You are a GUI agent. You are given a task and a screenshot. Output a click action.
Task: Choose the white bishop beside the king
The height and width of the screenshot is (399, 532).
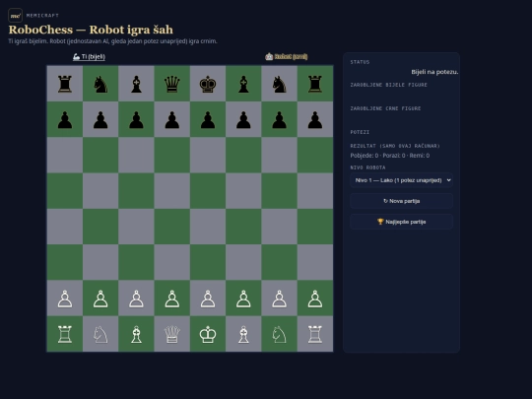click(243, 334)
